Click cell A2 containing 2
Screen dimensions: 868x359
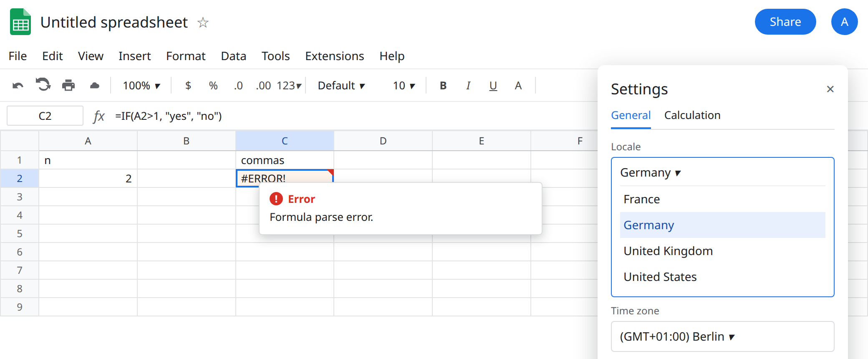(x=88, y=178)
